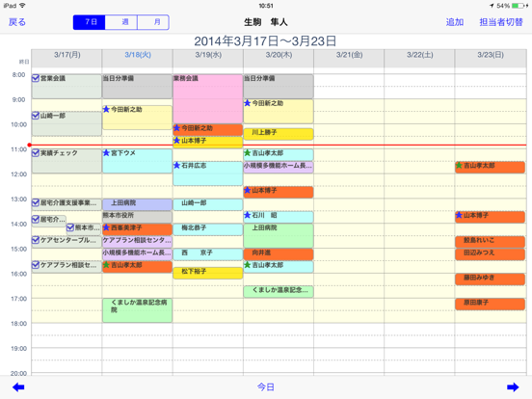Image resolution: width=532 pixels, height=399 pixels.
Task: Toggle checkbox on 3/17 熊本市... event
Action: tap(70, 227)
